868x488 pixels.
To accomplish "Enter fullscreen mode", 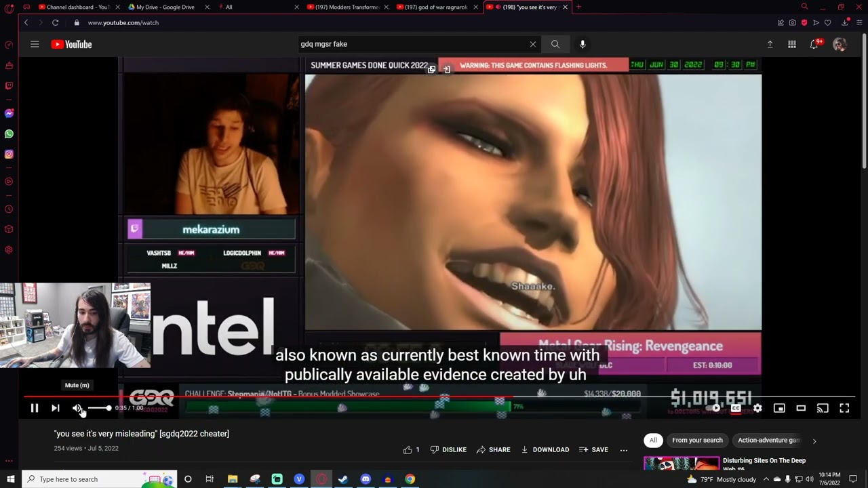I will tap(844, 408).
